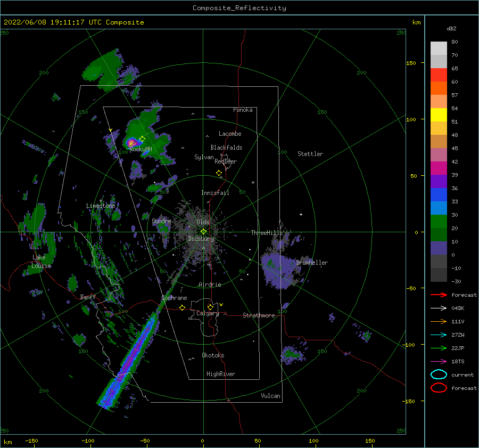The height and width of the screenshot is (448, 479).
Task: Click the asterisk marker above Limestone
Action: point(101,201)
